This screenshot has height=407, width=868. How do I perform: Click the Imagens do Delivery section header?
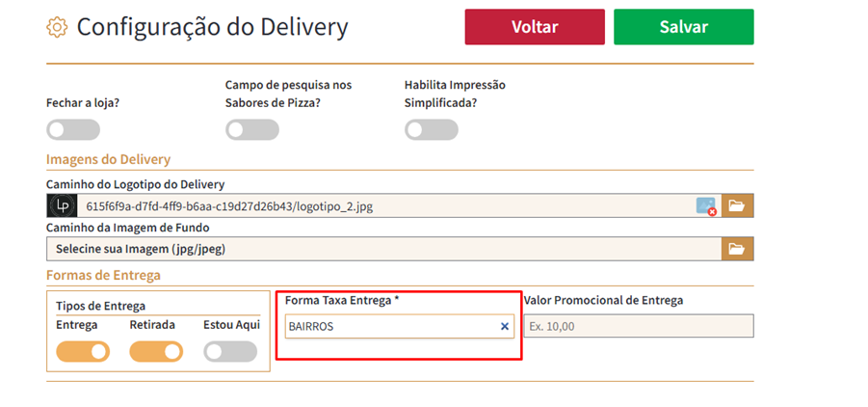pos(108,160)
